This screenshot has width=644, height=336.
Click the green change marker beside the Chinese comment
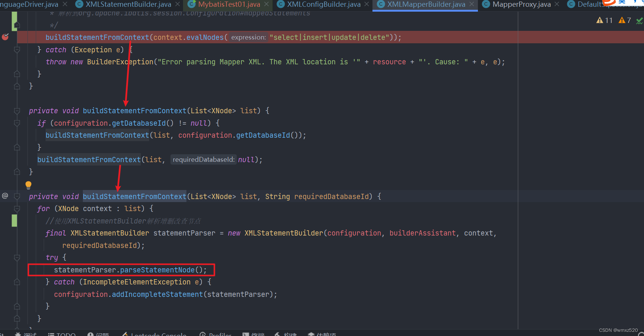pos(14,220)
